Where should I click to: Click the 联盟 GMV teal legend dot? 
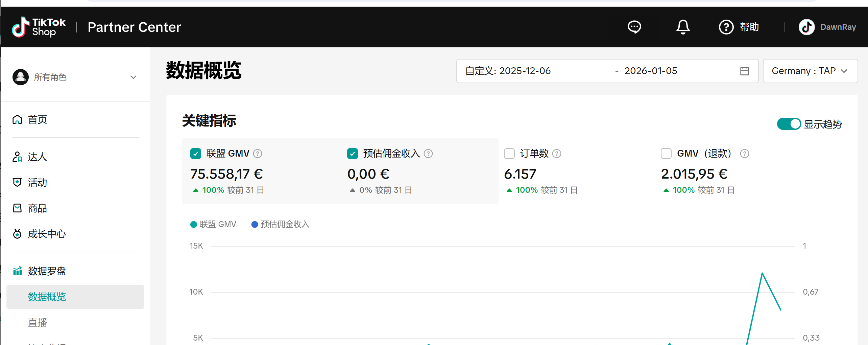coord(194,224)
